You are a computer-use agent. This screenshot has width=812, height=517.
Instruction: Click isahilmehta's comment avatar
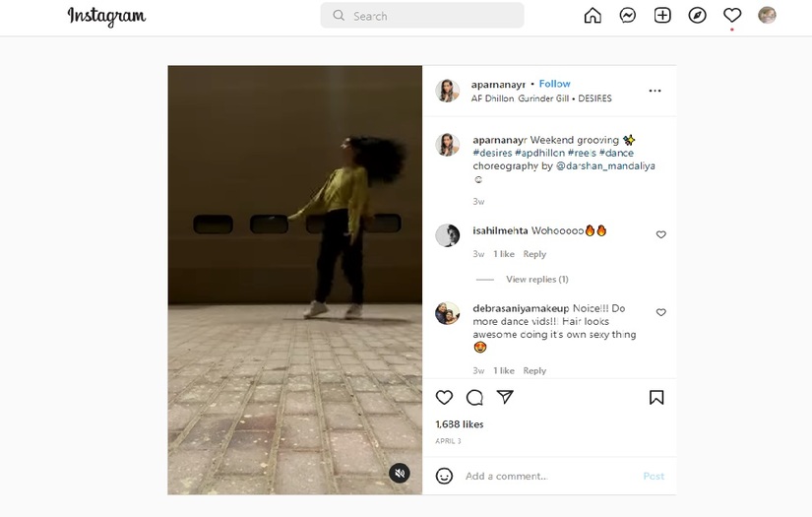[x=448, y=235]
